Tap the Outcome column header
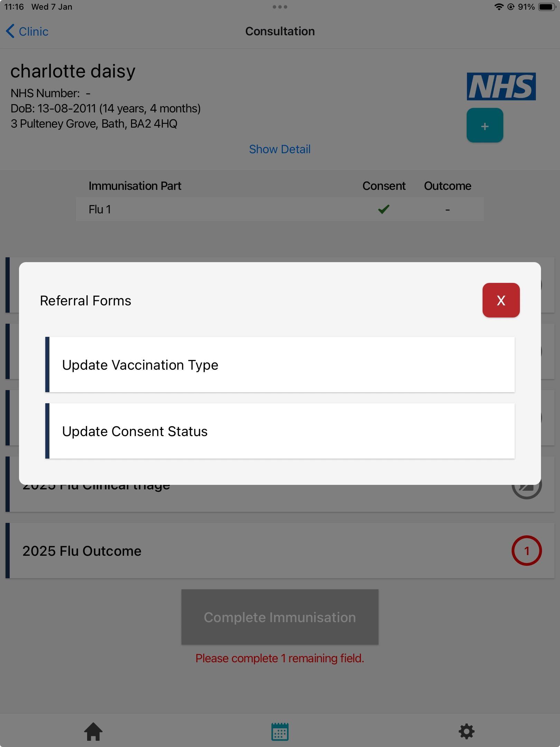Screen dimensions: 560x747 click(447, 186)
